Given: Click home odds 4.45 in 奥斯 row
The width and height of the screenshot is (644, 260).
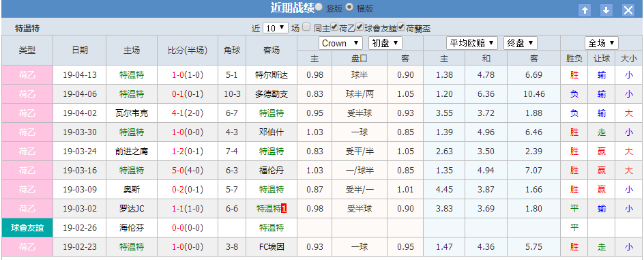Looking at the screenshot, I should (444, 190).
